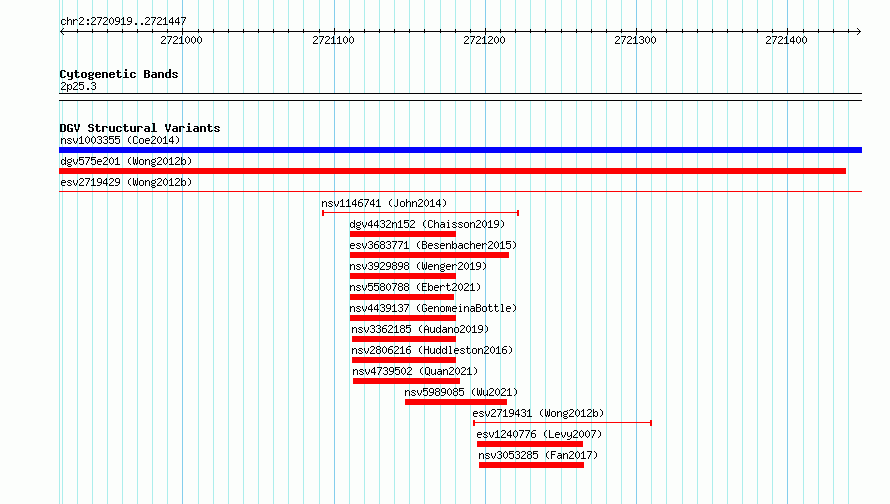Open nsv3362185 (Audano2019) variant
890x504 pixels.
tap(420, 329)
